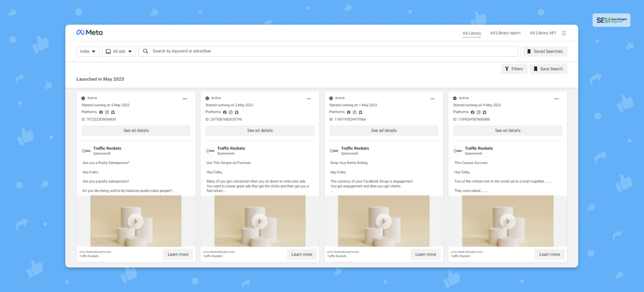Viewport: 644px width, 292px height.
Task: Click Instagram platform icon on 2 May ad
Action: coord(231,112)
